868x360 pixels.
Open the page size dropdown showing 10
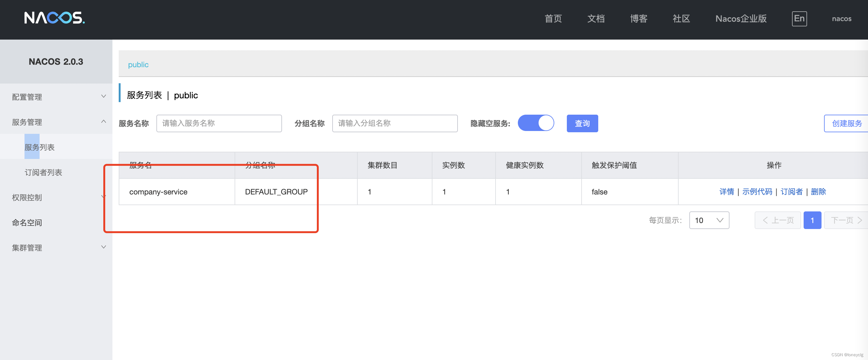[709, 220]
